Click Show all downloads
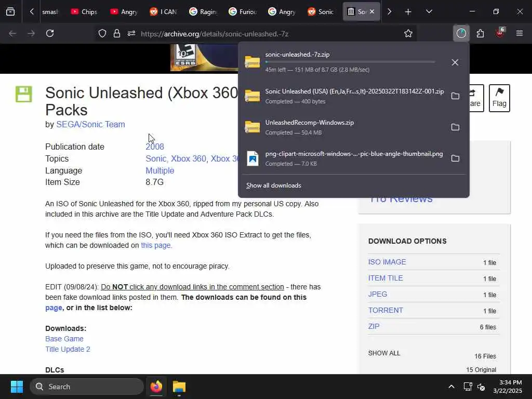 (x=273, y=185)
